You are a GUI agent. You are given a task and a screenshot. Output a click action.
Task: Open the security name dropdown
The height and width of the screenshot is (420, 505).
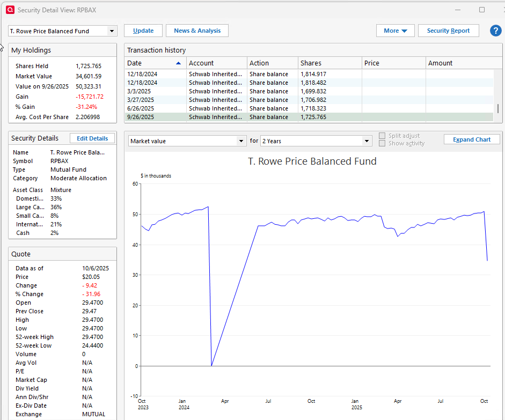pyautogui.click(x=112, y=31)
